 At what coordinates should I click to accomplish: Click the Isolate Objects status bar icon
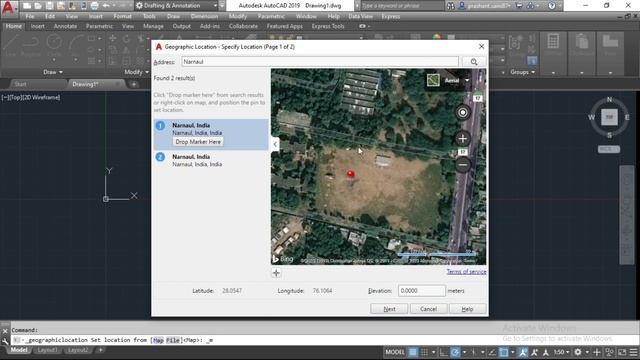point(609,352)
